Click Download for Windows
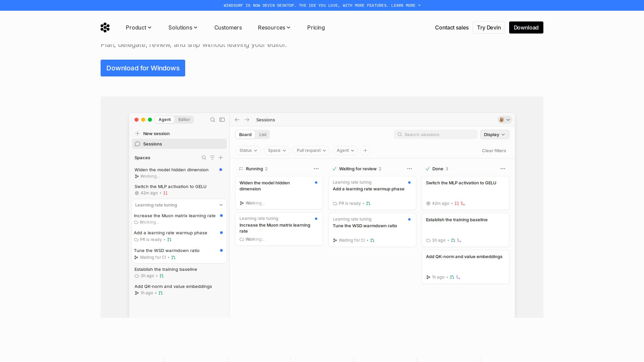Screen dimensions: 644x362 pyautogui.click(x=143, y=68)
